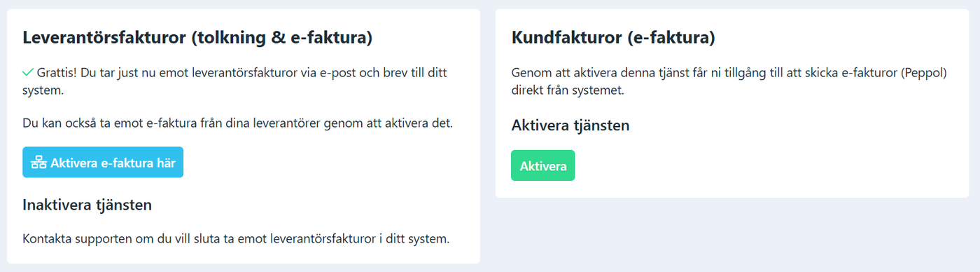The height and width of the screenshot is (272, 980).
Task: Click the Inaktivera tjänsten subheading
Action: [87, 205]
